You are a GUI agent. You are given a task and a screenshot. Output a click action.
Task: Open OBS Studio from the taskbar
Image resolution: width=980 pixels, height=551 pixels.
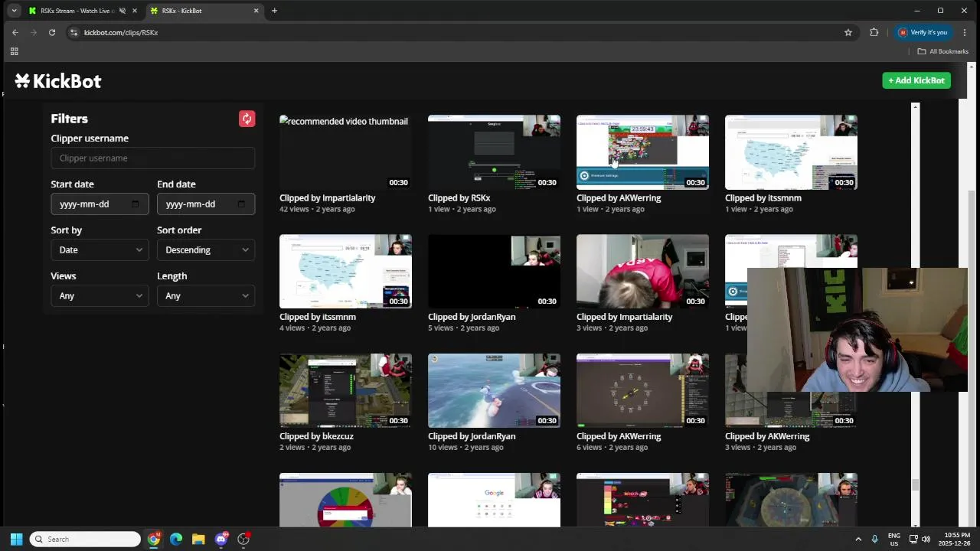click(243, 539)
